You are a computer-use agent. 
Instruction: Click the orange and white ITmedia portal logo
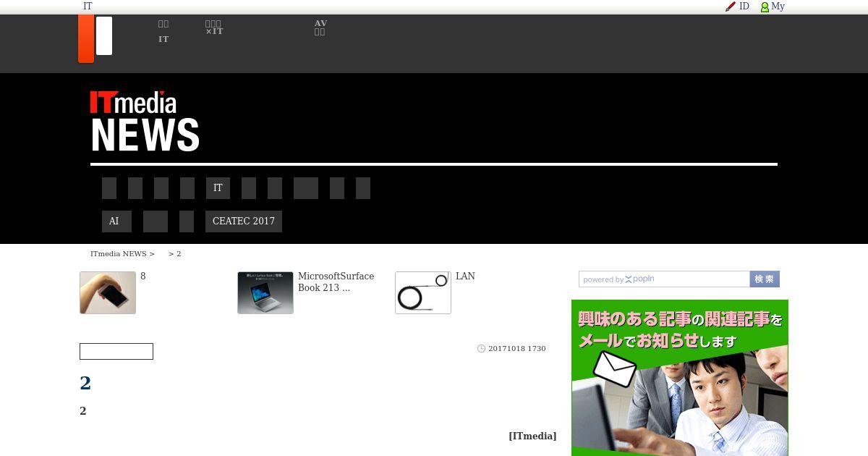95,38
